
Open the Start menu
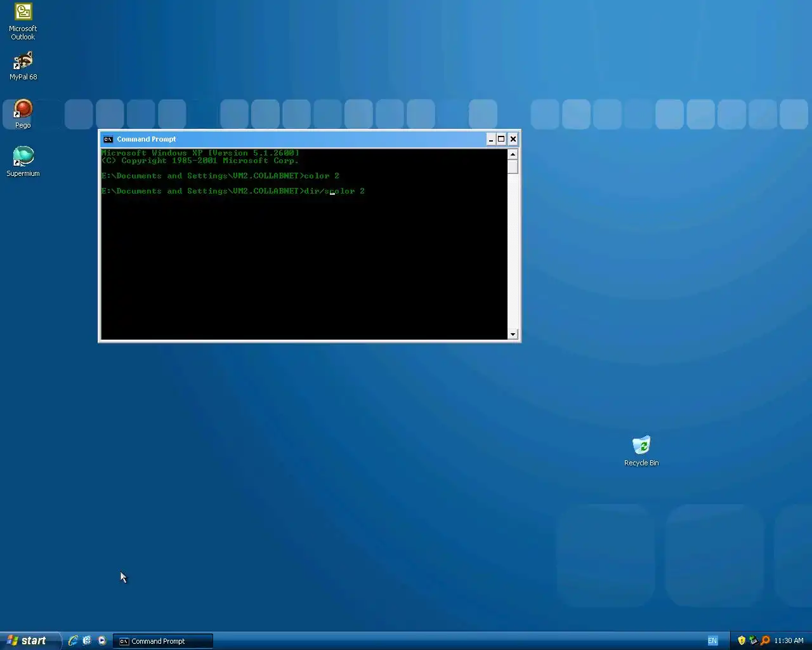tap(30, 640)
